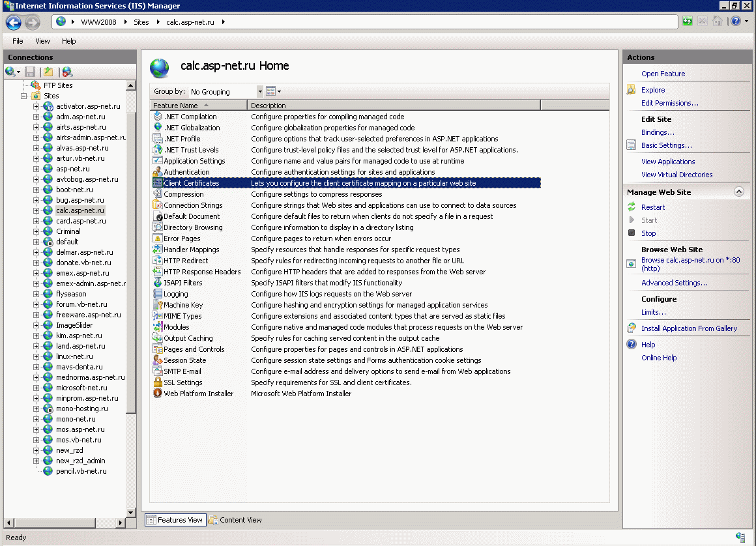The image size is (756, 546).
Task: Click the Help question mark icon in toolbar
Action: (x=735, y=22)
